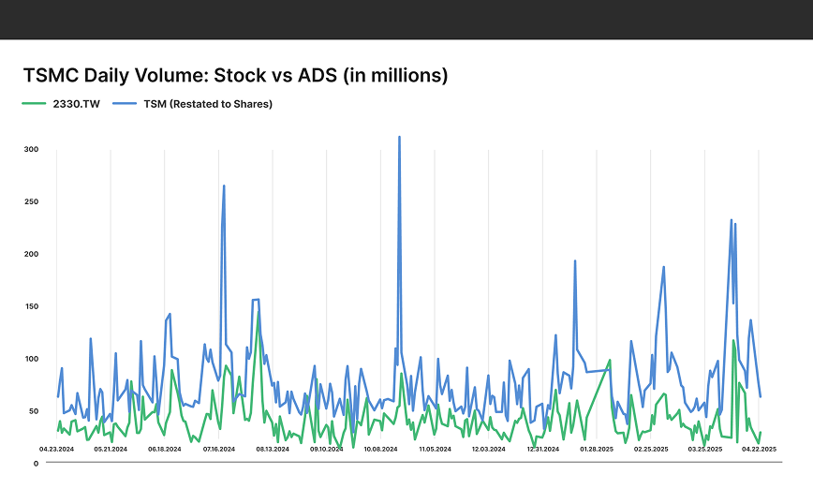The height and width of the screenshot is (504, 813).
Task: Select the 10.08.2024 x-axis date label
Action: click(380, 449)
